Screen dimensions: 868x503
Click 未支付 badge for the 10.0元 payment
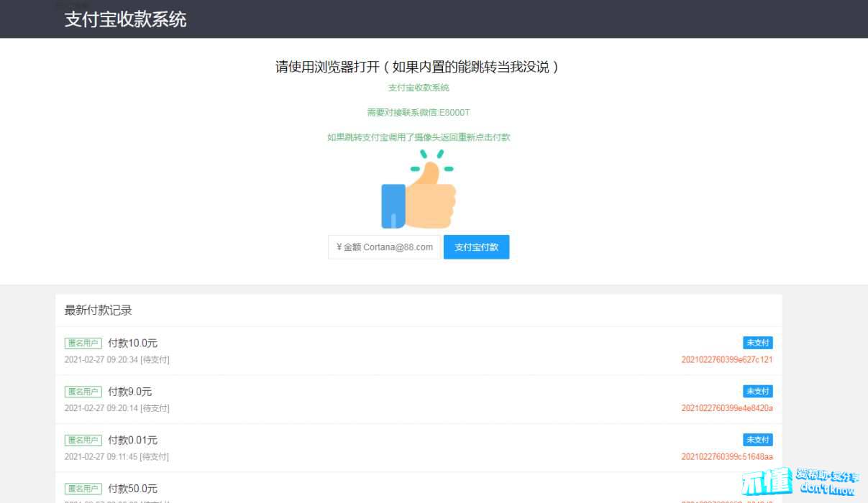pos(757,343)
